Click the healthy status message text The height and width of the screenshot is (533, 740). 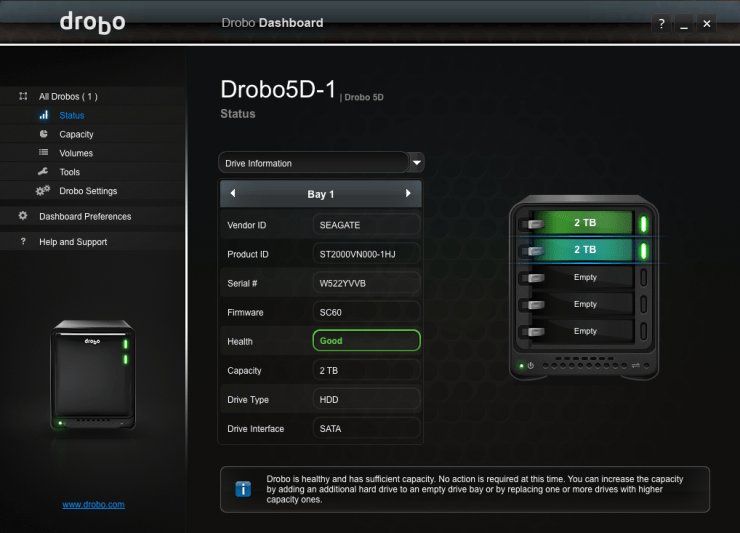tap(475, 489)
